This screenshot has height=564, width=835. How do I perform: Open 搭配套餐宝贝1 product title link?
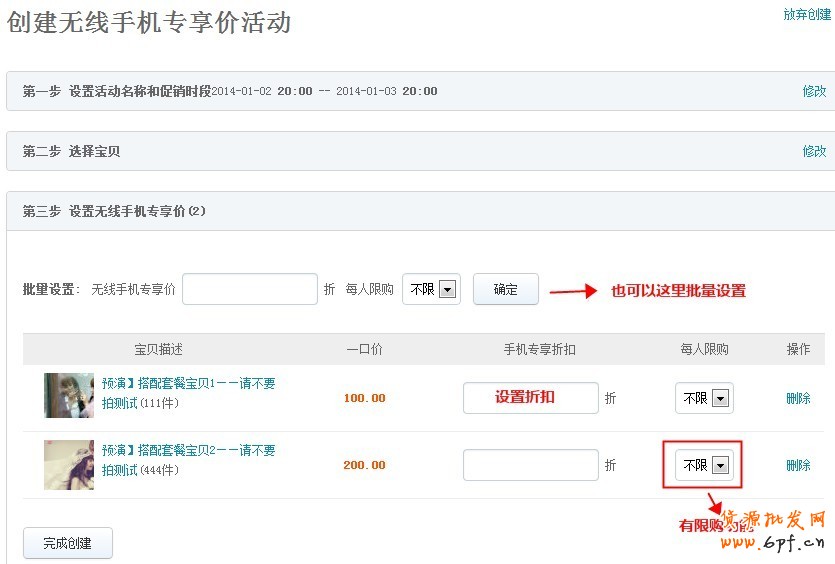pos(188,384)
